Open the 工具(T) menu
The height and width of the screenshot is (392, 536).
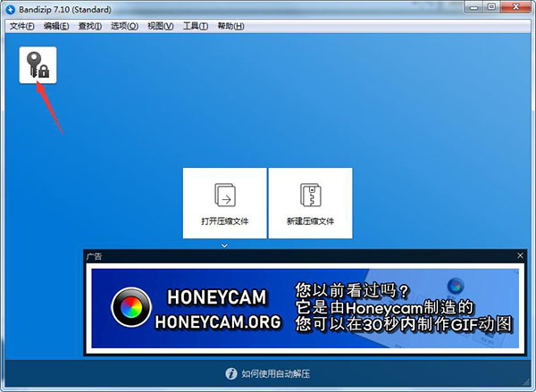(195, 26)
